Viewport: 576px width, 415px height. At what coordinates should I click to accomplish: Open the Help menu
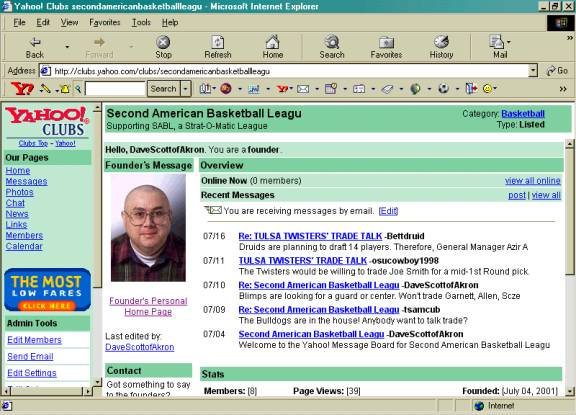(170, 22)
